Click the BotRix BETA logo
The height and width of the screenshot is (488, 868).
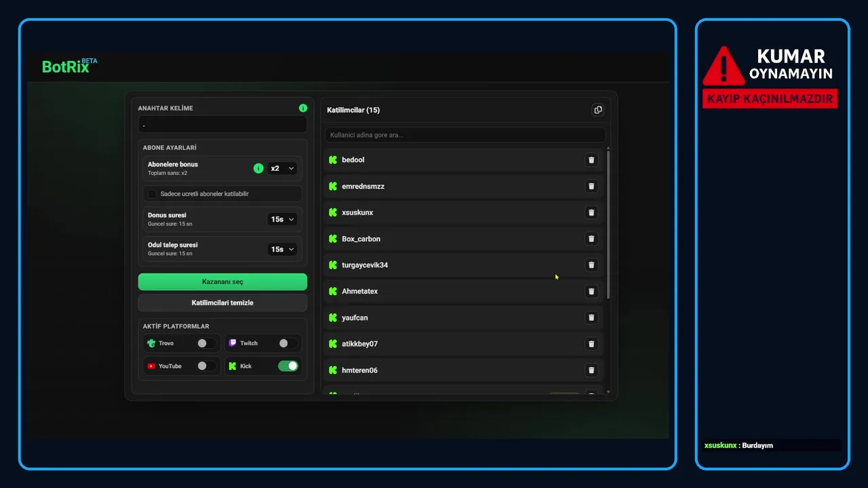pos(70,66)
